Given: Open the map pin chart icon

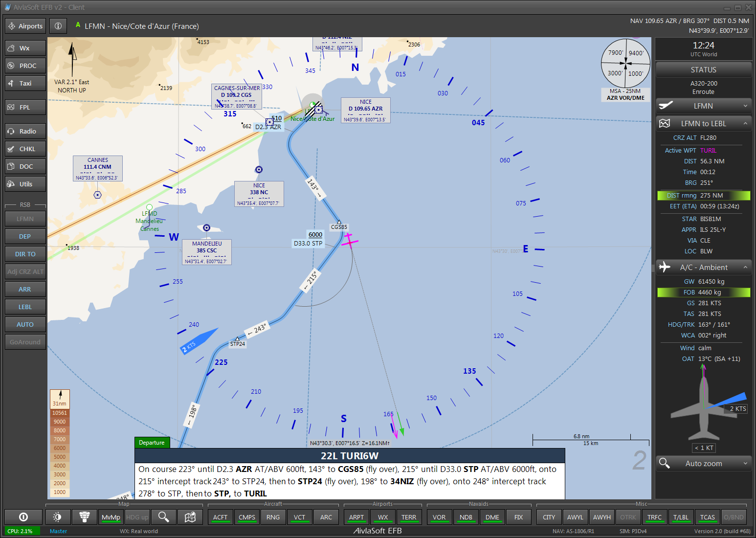Looking at the screenshot, I should pyautogui.click(x=190, y=517).
